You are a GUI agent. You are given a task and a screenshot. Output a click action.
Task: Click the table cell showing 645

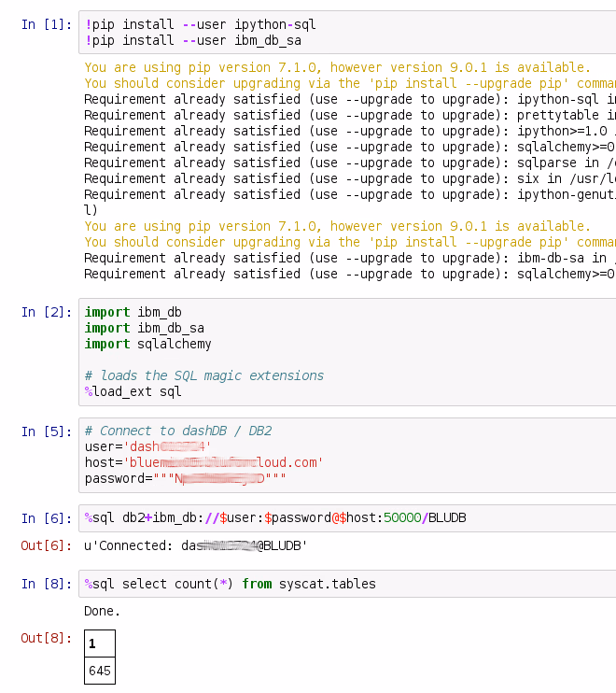point(99,670)
